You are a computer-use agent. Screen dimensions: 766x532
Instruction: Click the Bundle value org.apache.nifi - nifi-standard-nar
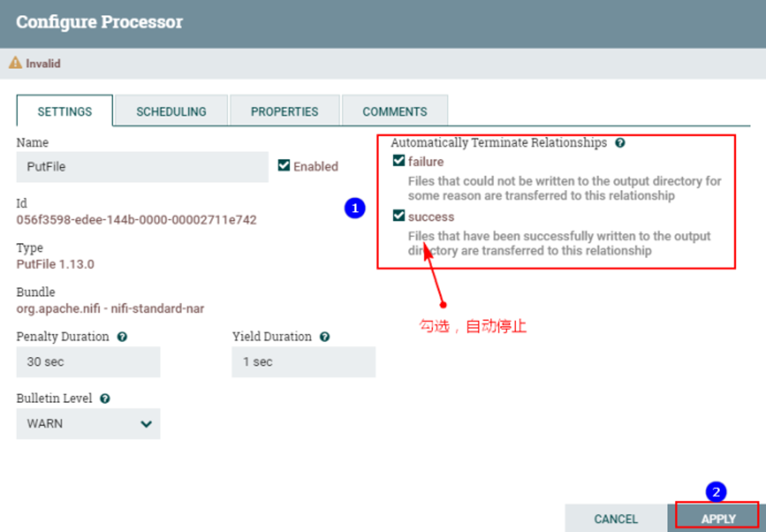(110, 308)
